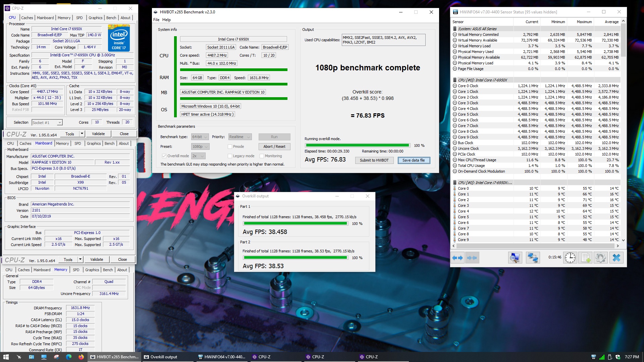Switch to HWiNFO64 taskbar item

(x=222, y=357)
